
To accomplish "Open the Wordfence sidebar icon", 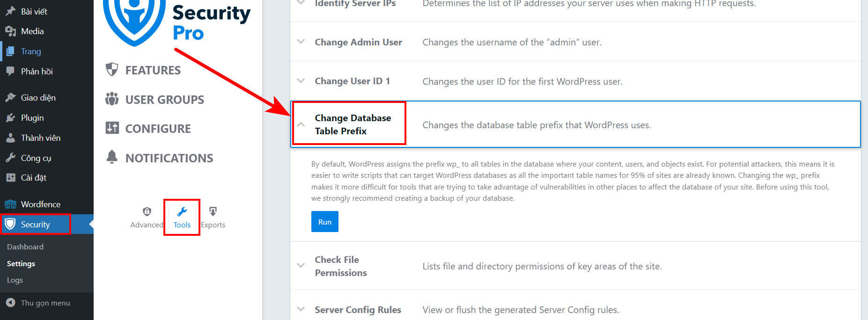I will pos(10,204).
